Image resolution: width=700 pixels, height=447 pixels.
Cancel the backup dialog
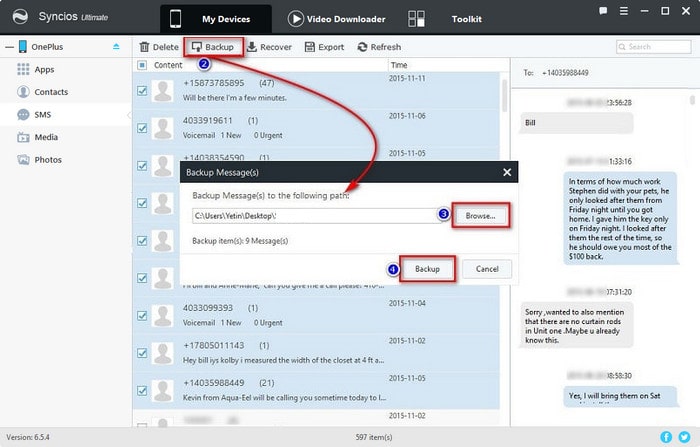pyautogui.click(x=487, y=269)
